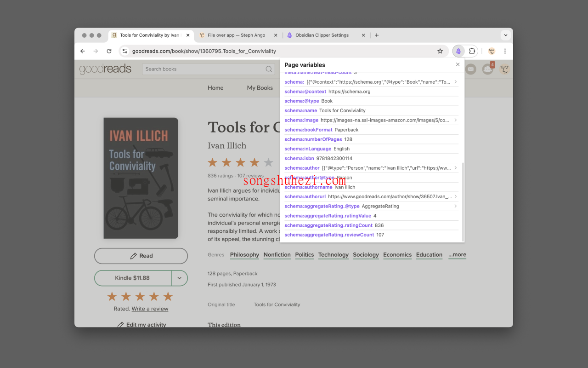Click Edit my activity link
The width and height of the screenshot is (588, 368).
tap(142, 325)
